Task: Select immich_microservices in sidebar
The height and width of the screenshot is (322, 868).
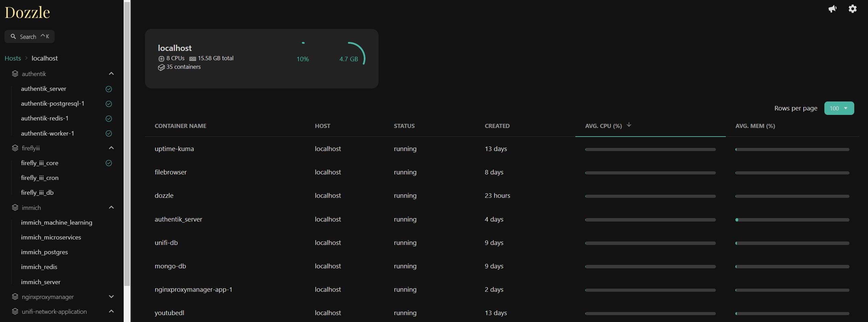Action: [x=51, y=237]
